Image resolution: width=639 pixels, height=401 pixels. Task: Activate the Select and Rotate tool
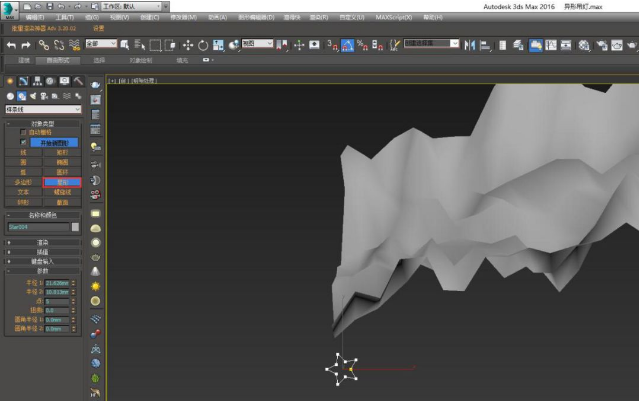pyautogui.click(x=203, y=45)
